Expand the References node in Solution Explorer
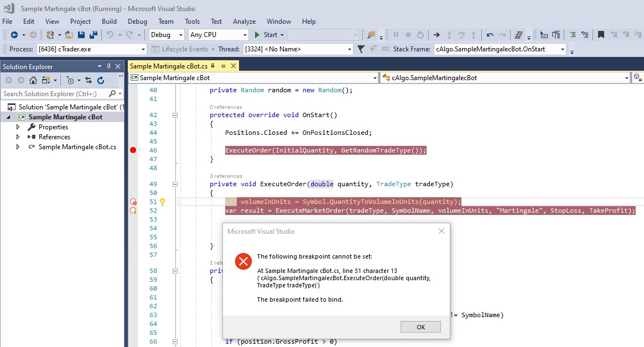The height and width of the screenshot is (347, 644). point(18,137)
